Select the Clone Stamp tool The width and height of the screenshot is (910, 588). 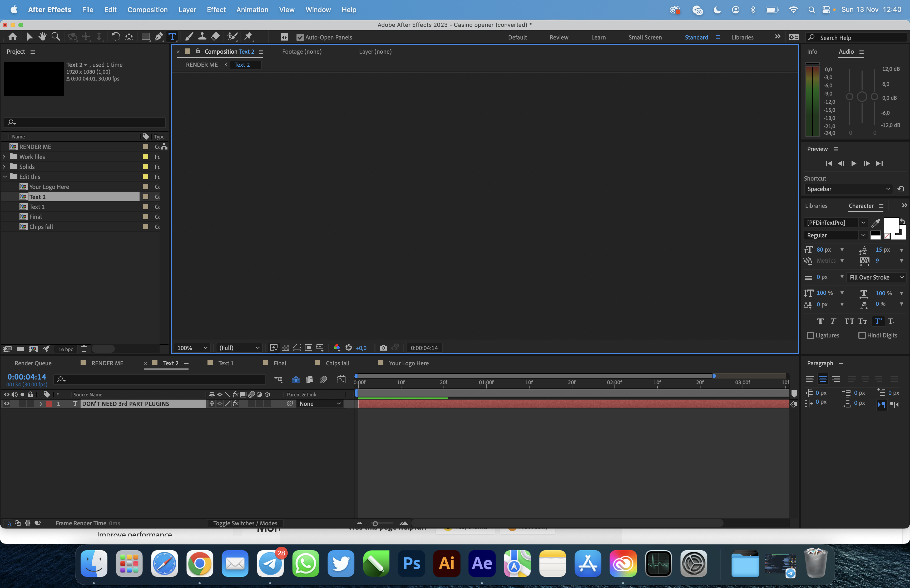coord(202,37)
